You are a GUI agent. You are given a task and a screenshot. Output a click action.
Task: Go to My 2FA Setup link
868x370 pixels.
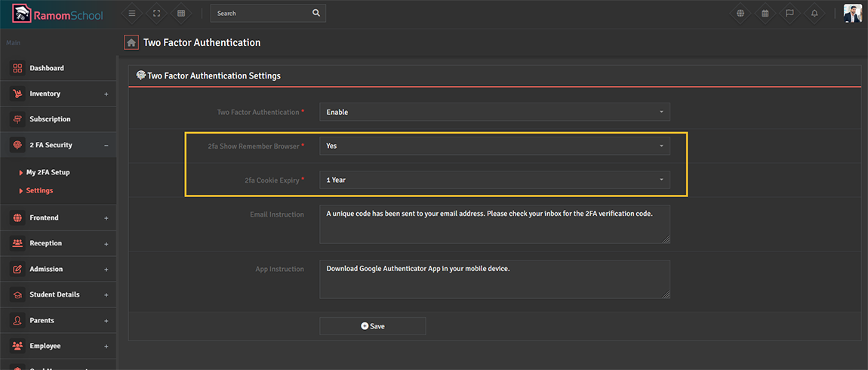click(x=48, y=172)
